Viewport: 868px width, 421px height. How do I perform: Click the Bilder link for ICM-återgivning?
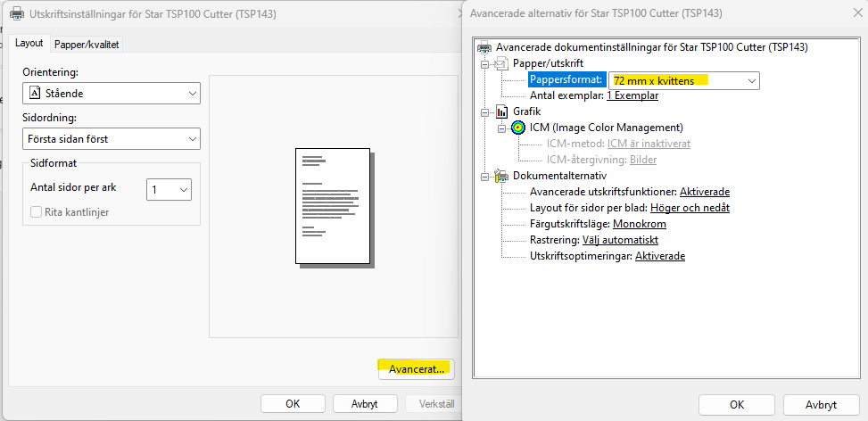643,160
